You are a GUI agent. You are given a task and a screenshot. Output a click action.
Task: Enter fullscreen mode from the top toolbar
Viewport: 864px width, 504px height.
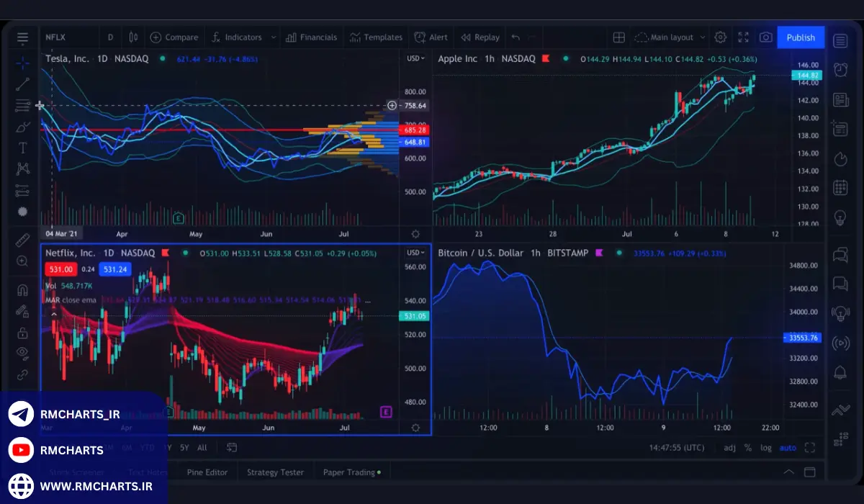[x=743, y=37]
